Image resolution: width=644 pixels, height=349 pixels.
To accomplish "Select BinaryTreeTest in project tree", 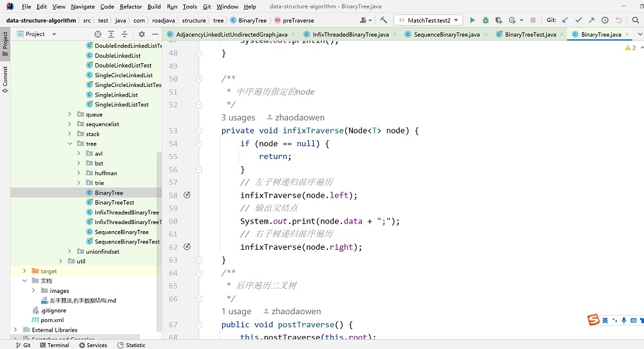I will (x=114, y=202).
